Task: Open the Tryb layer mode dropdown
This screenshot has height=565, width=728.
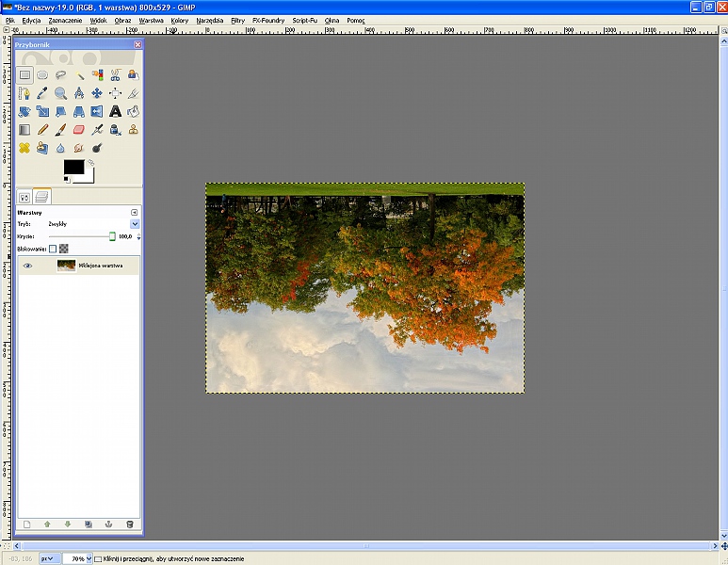Action: point(135,224)
